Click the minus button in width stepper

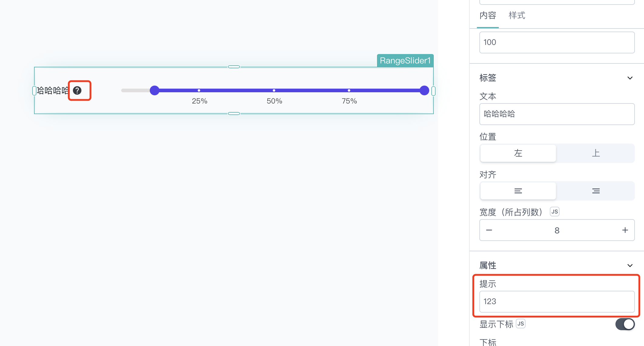tap(489, 230)
